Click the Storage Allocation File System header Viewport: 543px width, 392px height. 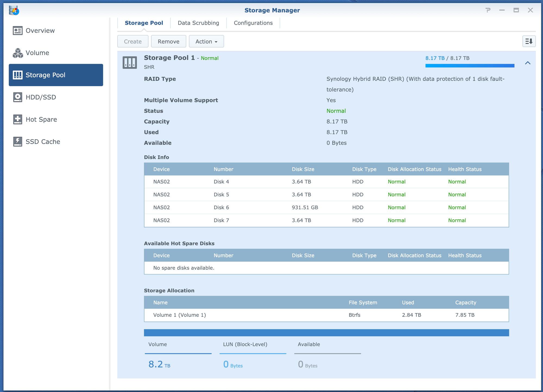coord(363,302)
